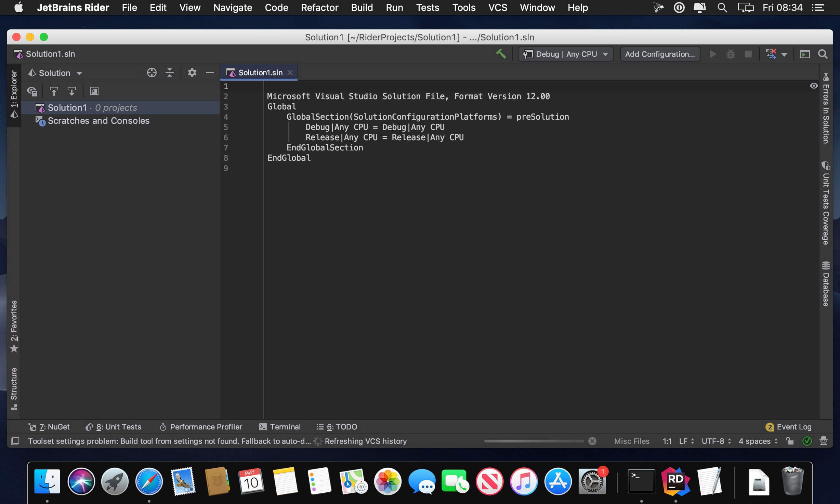The height and width of the screenshot is (504, 840).
Task: Click the scroll from editor down-arrow icon
Action: [x=71, y=91]
